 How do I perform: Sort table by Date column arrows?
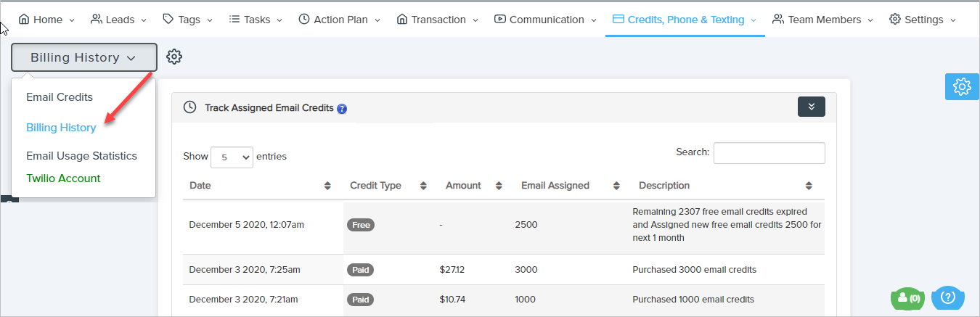coord(327,186)
